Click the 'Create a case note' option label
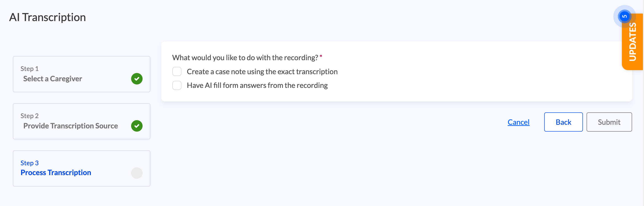This screenshot has height=206, width=644. point(262,71)
